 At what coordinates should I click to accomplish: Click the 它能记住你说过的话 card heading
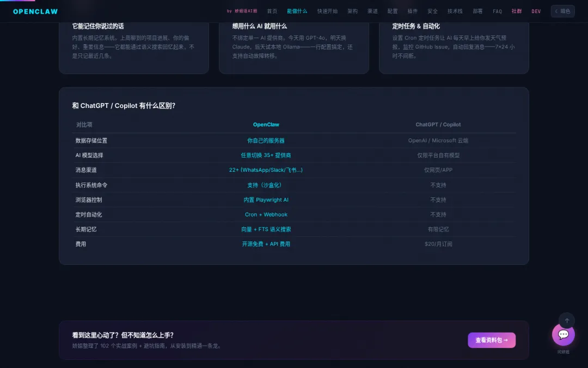tap(98, 26)
